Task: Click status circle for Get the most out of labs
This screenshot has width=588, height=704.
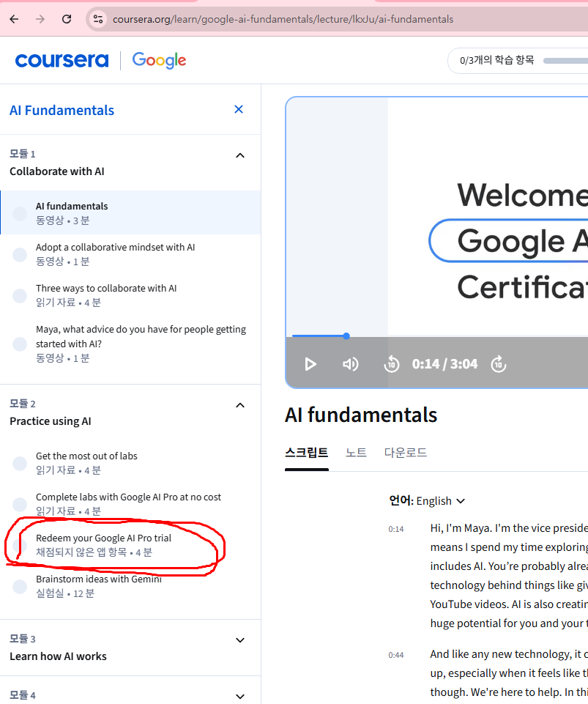Action: click(20, 463)
